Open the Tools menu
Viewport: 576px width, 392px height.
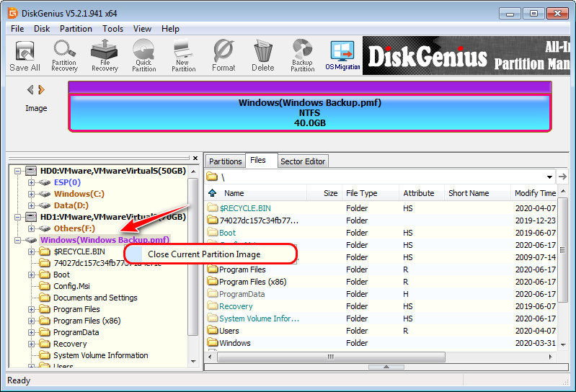pos(112,29)
